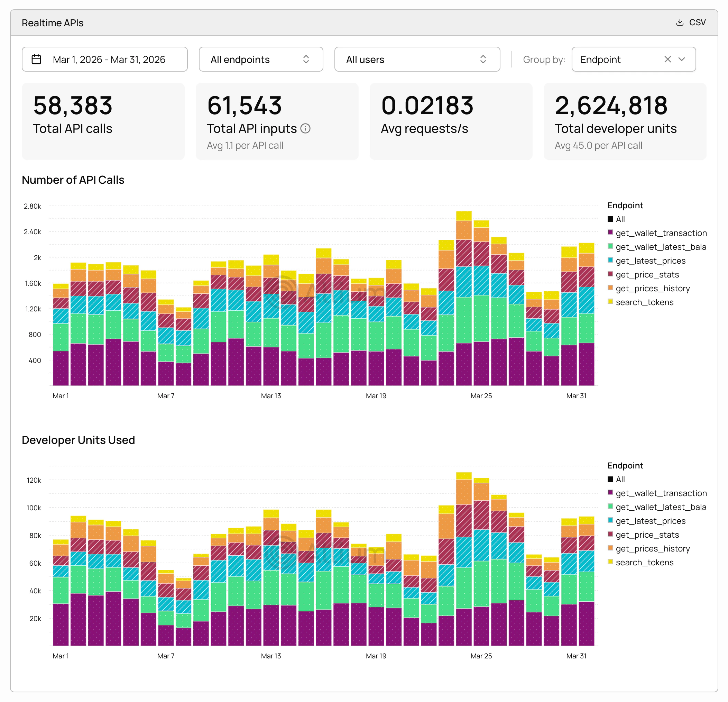728x702 pixels.
Task: Click the get_wallet_latest_bala color swatch
Action: click(611, 247)
